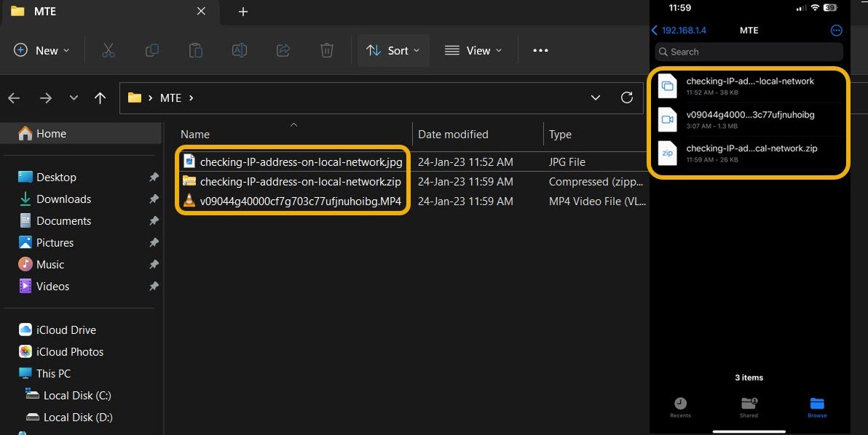
Task: Click the Paste icon in the toolbar
Action: (x=195, y=50)
